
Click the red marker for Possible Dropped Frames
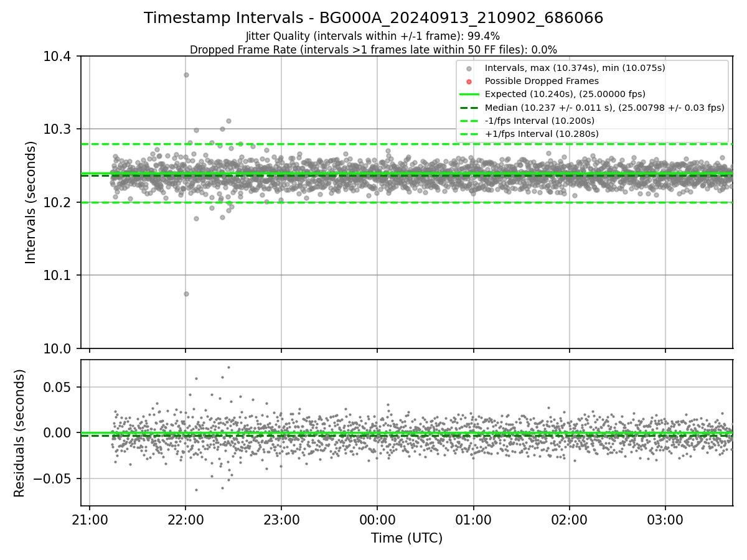pyautogui.click(x=469, y=82)
